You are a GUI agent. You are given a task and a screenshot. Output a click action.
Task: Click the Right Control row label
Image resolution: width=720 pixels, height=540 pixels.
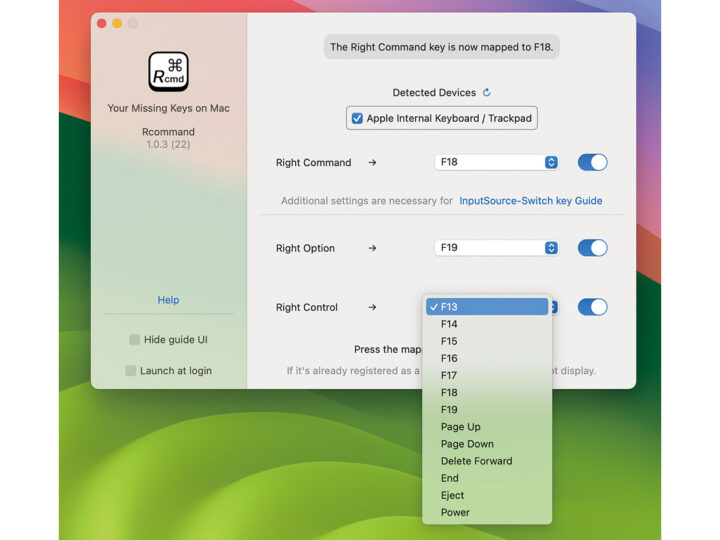point(306,307)
